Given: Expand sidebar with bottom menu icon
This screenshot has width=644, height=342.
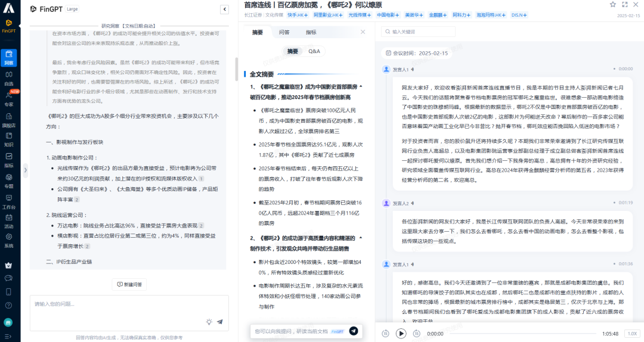Looking at the screenshot, I should [x=8, y=336].
